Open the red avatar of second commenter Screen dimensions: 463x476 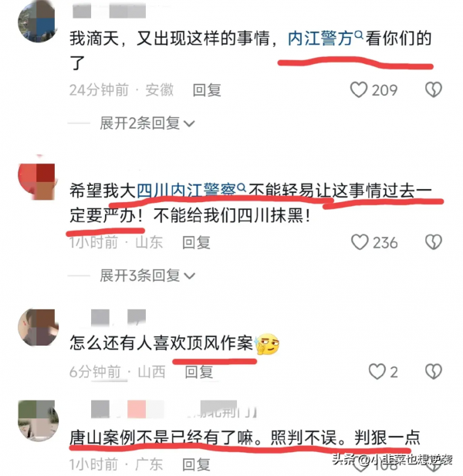[x=36, y=181]
